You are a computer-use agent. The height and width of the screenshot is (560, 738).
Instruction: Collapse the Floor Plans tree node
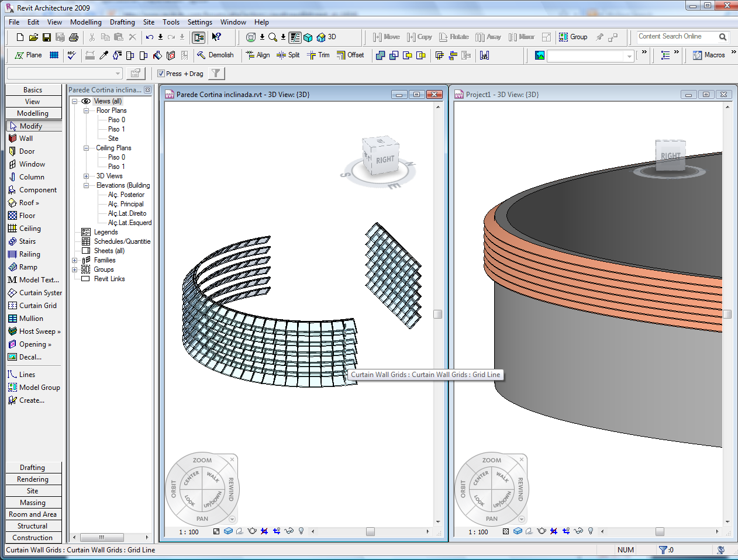tap(86, 110)
